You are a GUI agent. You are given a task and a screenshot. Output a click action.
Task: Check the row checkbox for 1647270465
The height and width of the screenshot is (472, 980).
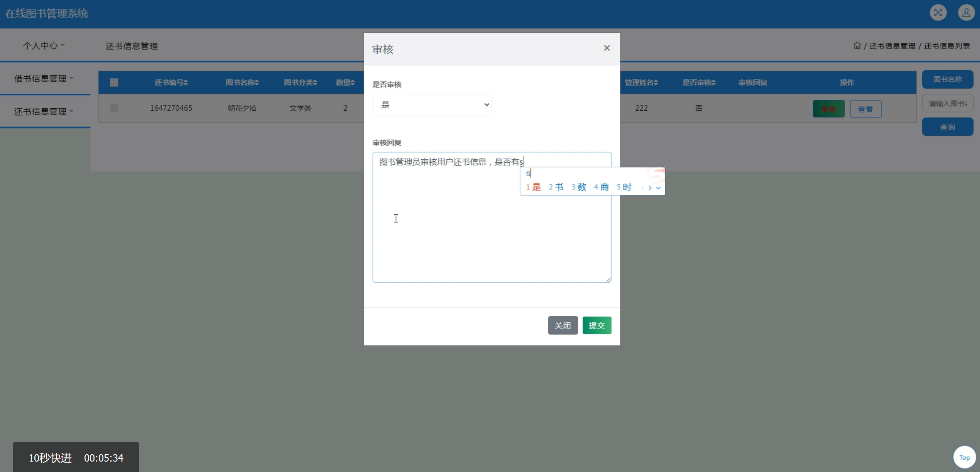[x=114, y=108]
